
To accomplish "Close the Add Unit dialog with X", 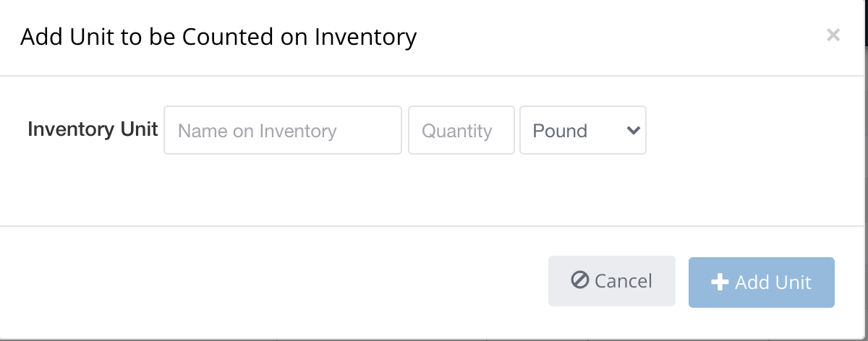I will (833, 35).
